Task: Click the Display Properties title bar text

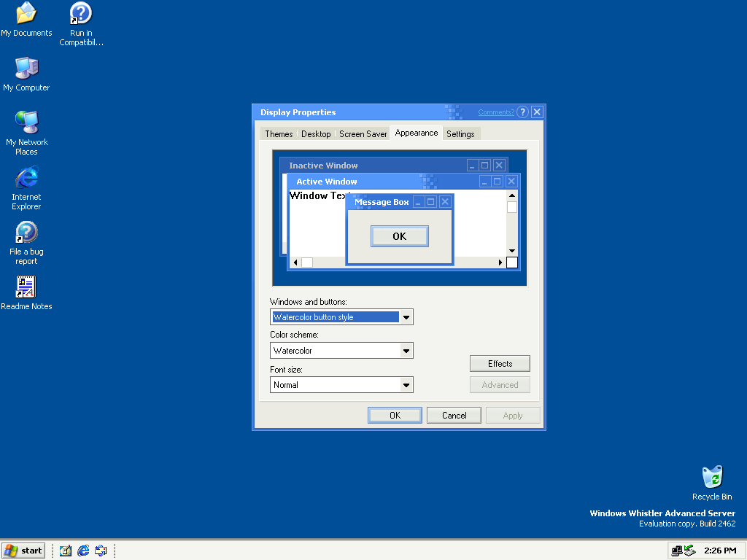Action: (x=298, y=112)
